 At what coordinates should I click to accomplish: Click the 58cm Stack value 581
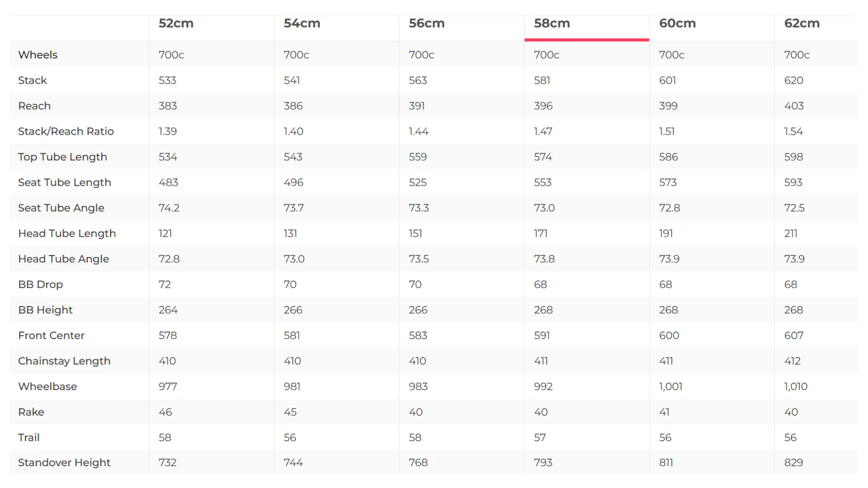(x=542, y=80)
